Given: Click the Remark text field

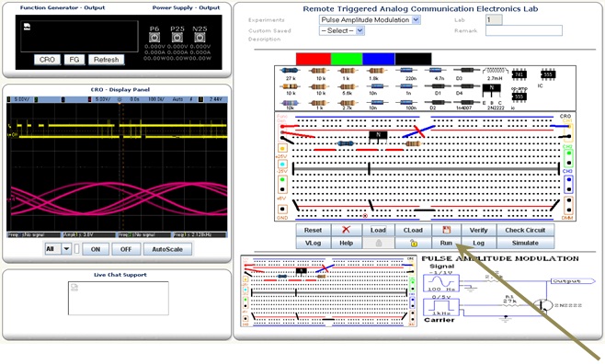Looking at the screenshot, I should pos(524,30).
